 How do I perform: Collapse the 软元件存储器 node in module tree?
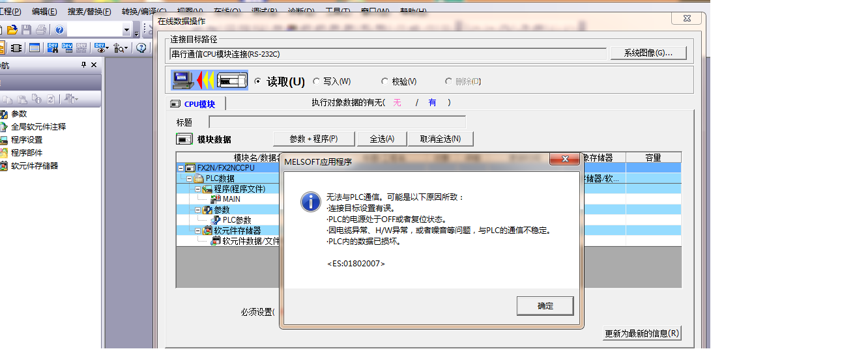(x=198, y=231)
